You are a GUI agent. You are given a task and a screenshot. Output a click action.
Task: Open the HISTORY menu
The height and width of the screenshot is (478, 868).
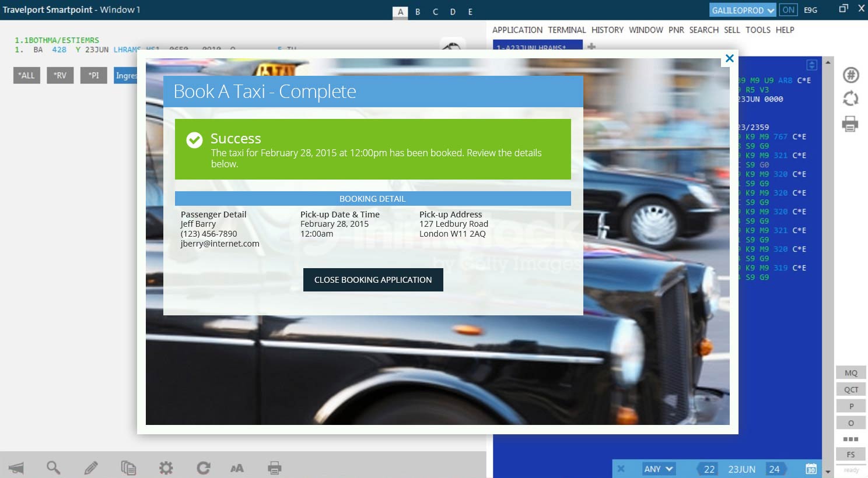pyautogui.click(x=607, y=30)
